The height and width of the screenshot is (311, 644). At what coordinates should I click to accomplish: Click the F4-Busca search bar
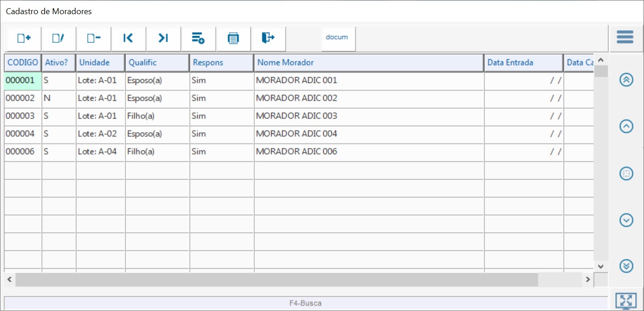[305, 303]
